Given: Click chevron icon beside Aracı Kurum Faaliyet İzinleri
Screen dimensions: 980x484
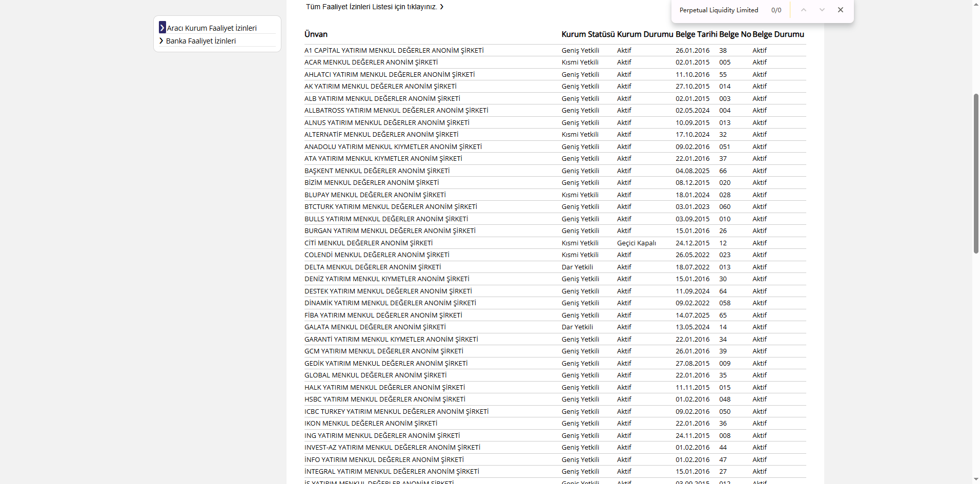Looking at the screenshot, I should 162,28.
